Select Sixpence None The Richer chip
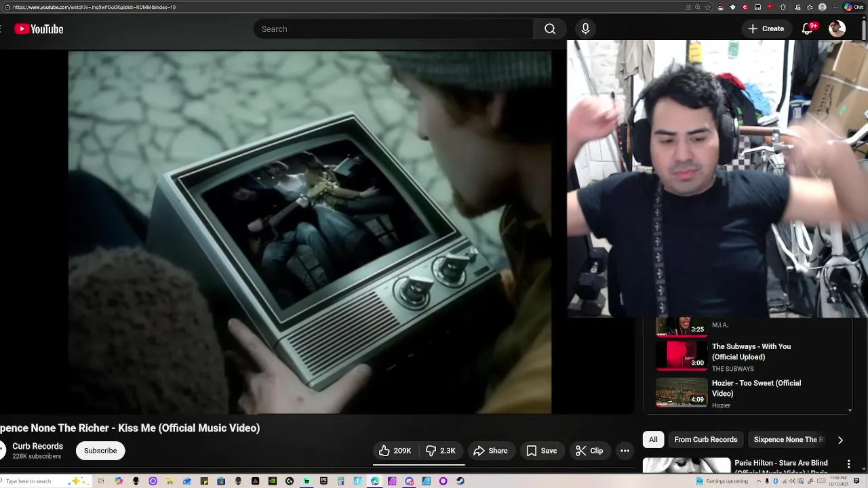The image size is (868, 488). point(788,440)
